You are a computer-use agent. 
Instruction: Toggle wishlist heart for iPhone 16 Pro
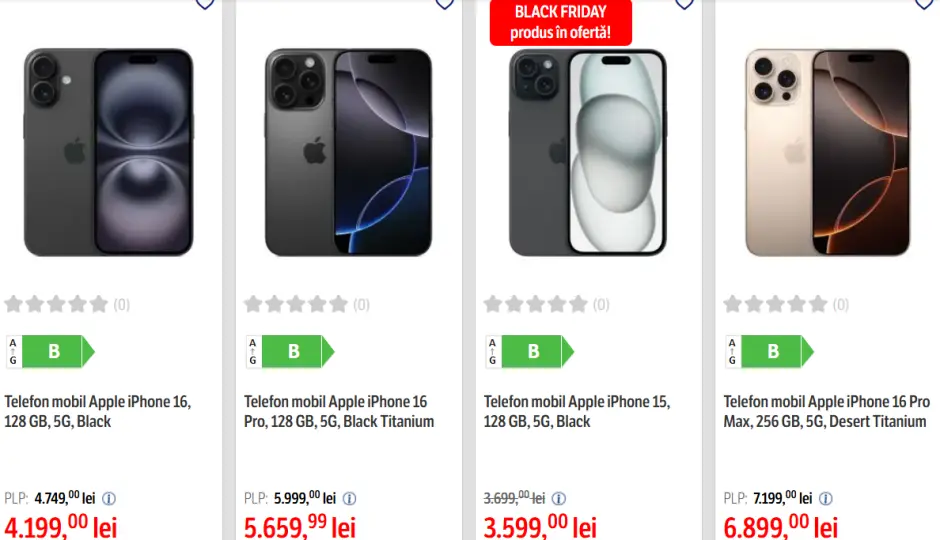click(x=444, y=4)
